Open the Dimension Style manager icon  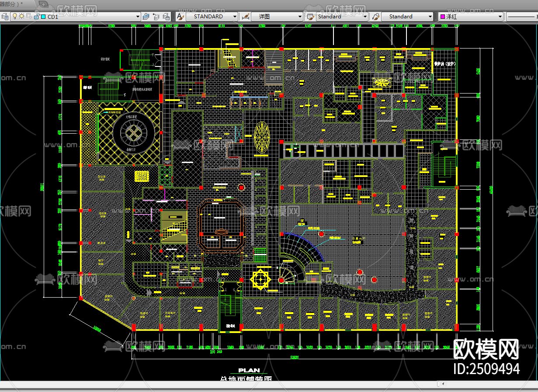tap(246, 17)
